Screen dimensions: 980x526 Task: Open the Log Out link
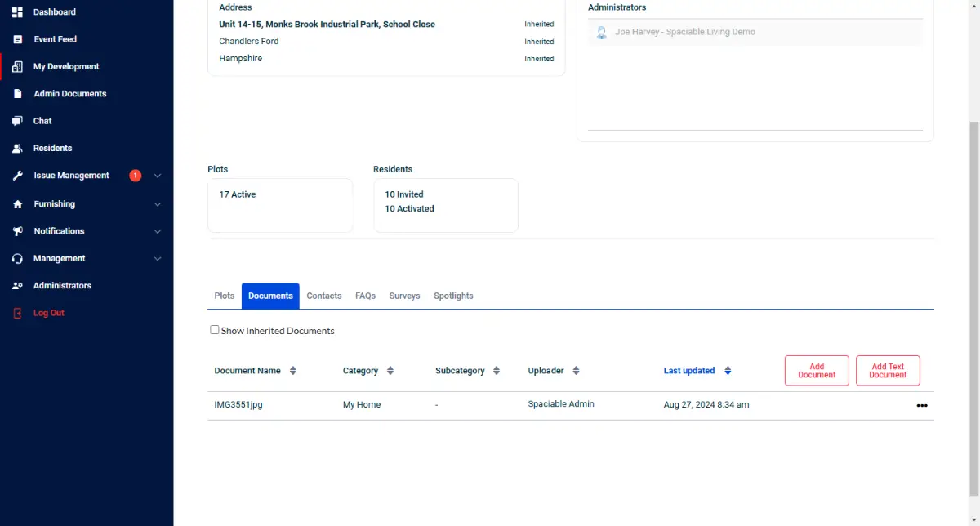49,313
